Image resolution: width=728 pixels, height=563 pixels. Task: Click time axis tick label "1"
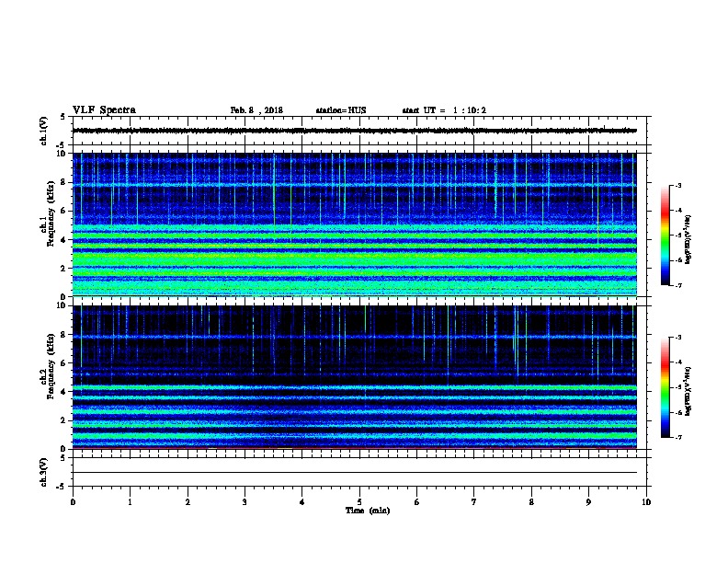tap(130, 502)
